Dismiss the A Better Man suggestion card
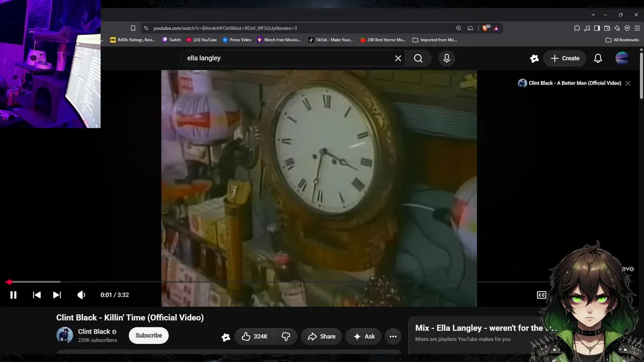 coord(627,83)
